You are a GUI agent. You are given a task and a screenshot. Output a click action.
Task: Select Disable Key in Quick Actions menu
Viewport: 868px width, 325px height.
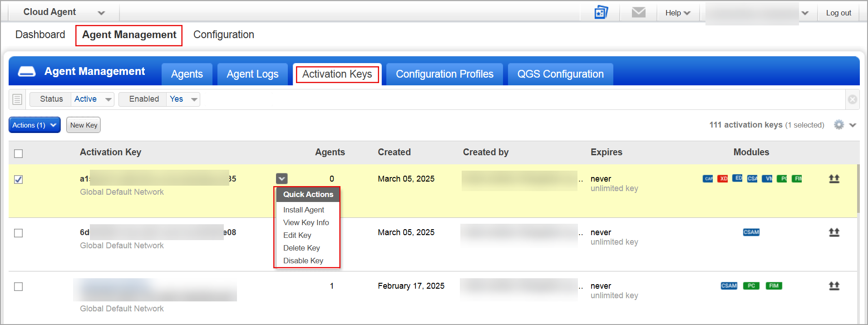pos(303,261)
